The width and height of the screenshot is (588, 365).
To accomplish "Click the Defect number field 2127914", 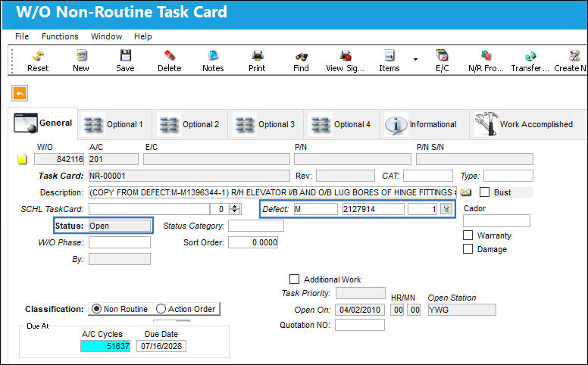I will coord(373,209).
